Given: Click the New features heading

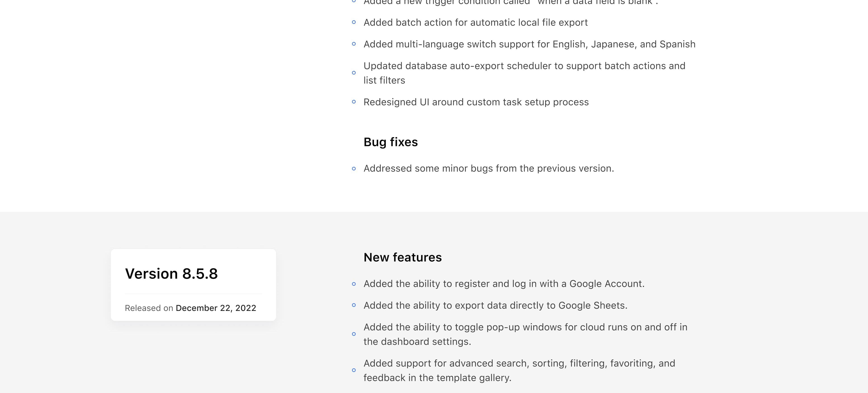Looking at the screenshot, I should (x=403, y=257).
